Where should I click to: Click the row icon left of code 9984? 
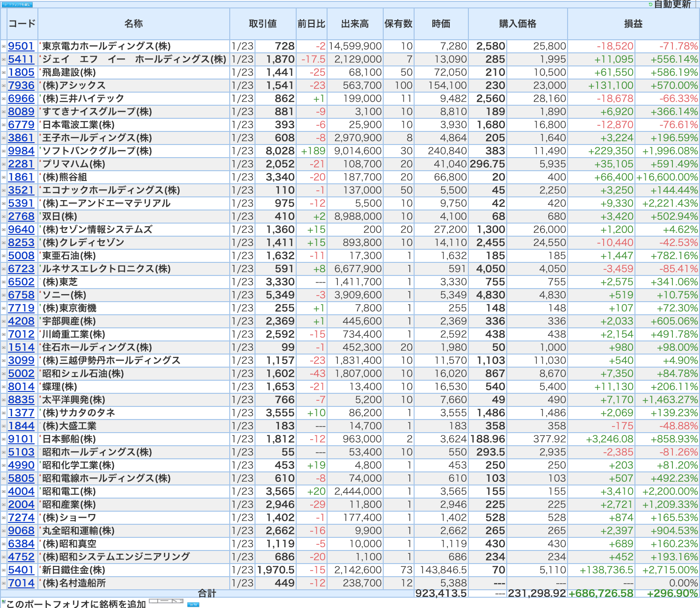(x=4, y=151)
